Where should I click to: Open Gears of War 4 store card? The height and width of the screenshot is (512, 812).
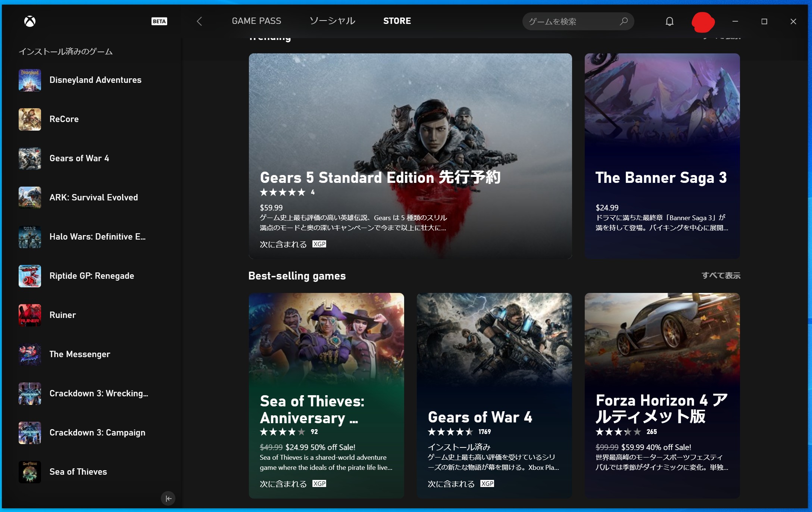494,396
